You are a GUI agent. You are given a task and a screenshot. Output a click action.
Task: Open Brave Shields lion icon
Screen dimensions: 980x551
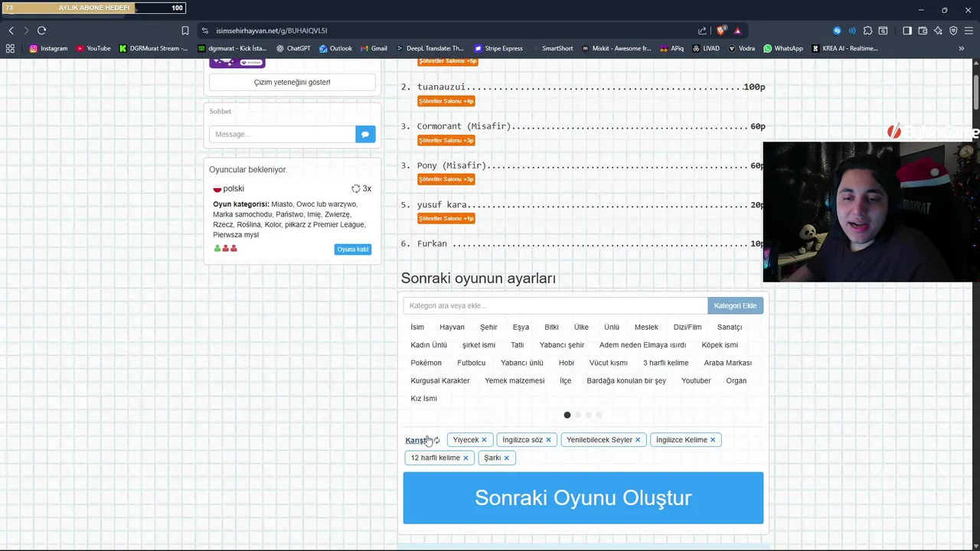721,31
